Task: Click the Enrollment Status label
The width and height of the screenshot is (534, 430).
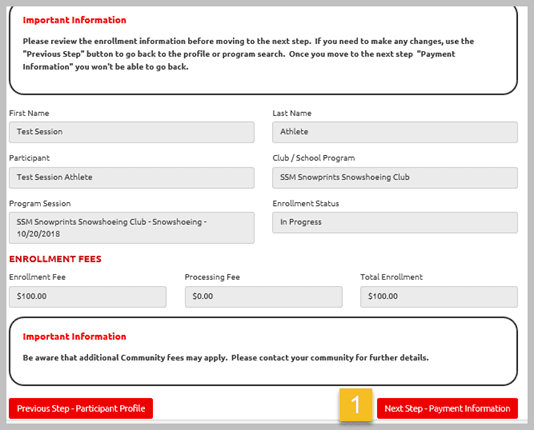Action: tap(306, 204)
